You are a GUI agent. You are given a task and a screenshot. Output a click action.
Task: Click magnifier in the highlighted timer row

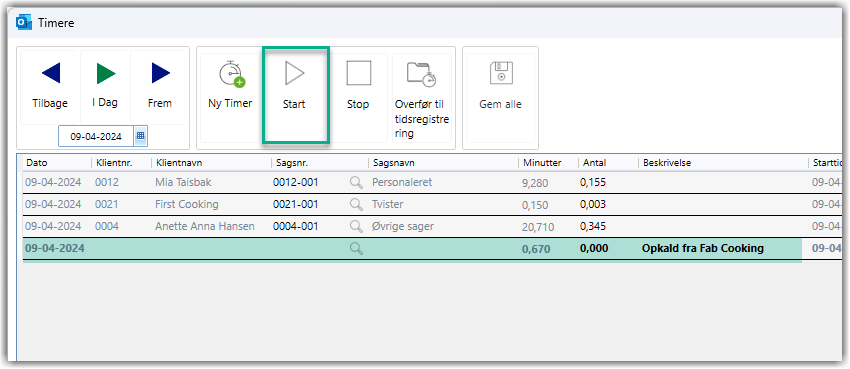pyautogui.click(x=356, y=249)
